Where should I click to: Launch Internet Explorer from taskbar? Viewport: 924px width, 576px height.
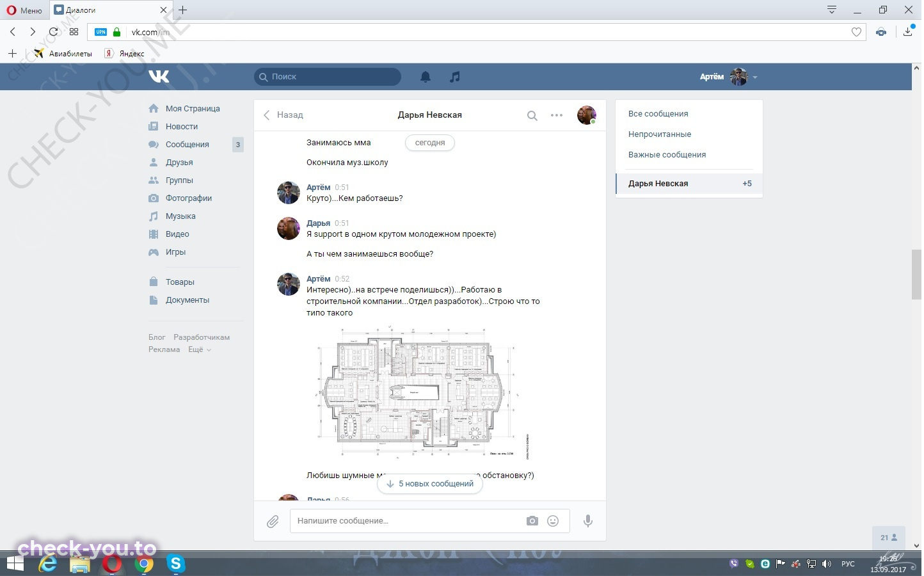click(x=48, y=564)
